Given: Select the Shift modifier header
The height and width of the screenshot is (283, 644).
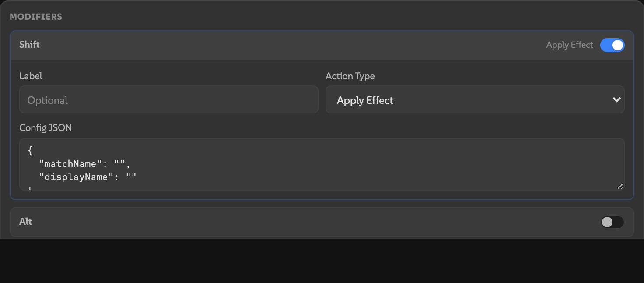Looking at the screenshot, I should [x=322, y=45].
